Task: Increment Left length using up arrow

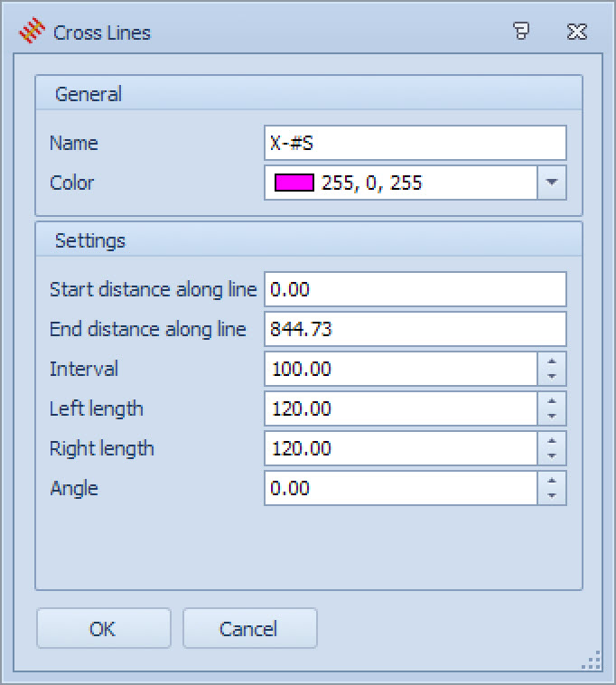Action: [552, 400]
